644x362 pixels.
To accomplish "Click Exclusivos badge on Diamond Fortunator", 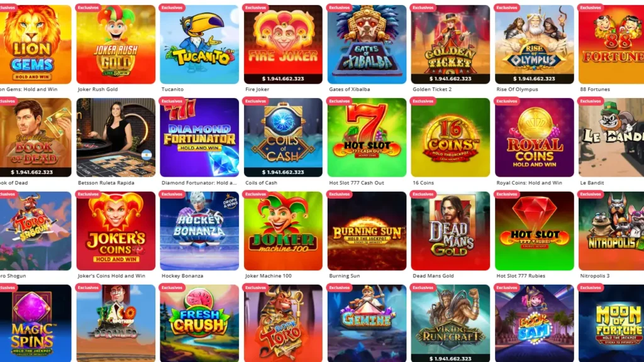I will pos(172,101).
